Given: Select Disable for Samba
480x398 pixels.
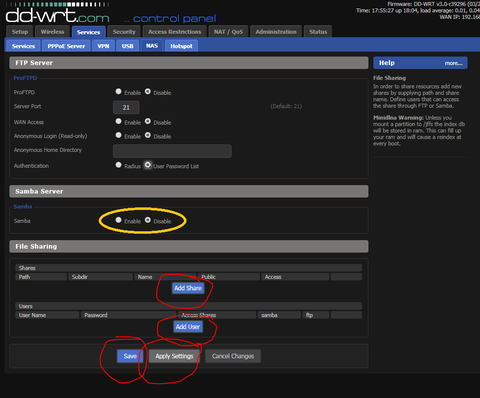Looking at the screenshot, I should pyautogui.click(x=148, y=220).
